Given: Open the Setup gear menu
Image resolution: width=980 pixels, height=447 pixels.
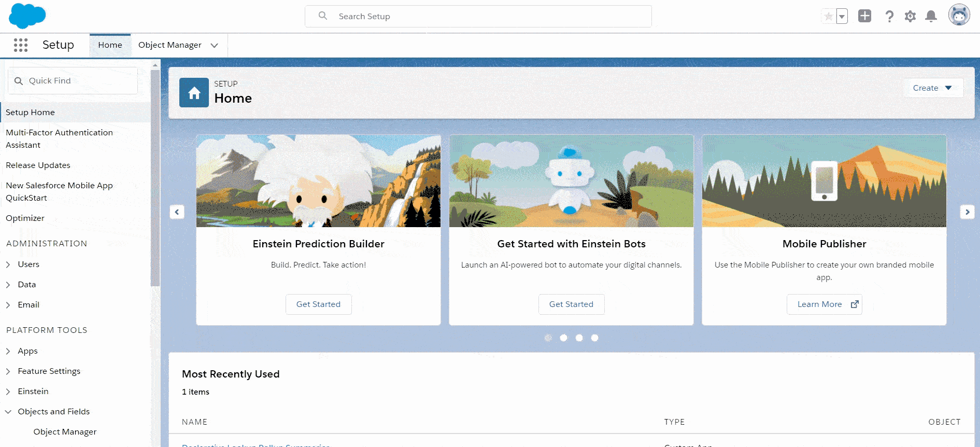Looking at the screenshot, I should pyautogui.click(x=910, y=17).
